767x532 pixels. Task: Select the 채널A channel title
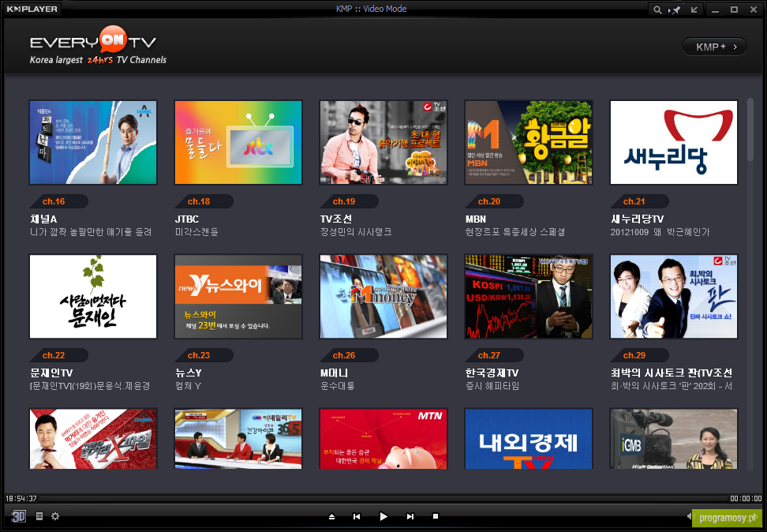(x=43, y=219)
